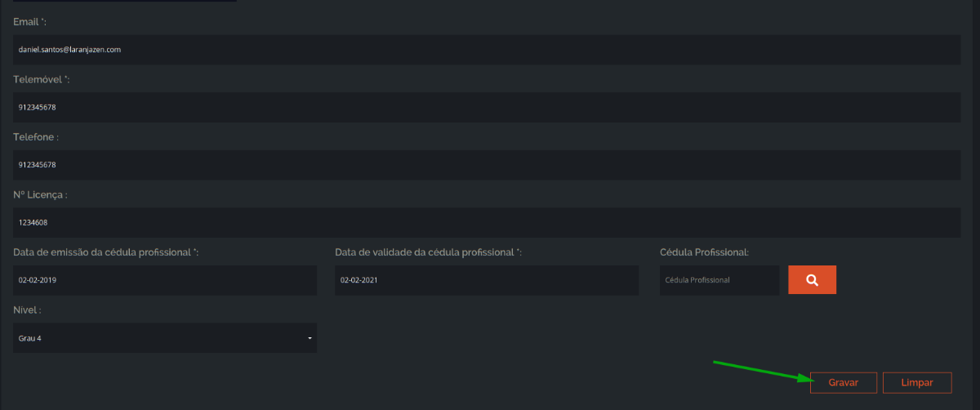Click the Email label text
The height and width of the screenshot is (410, 980).
pyautogui.click(x=30, y=21)
